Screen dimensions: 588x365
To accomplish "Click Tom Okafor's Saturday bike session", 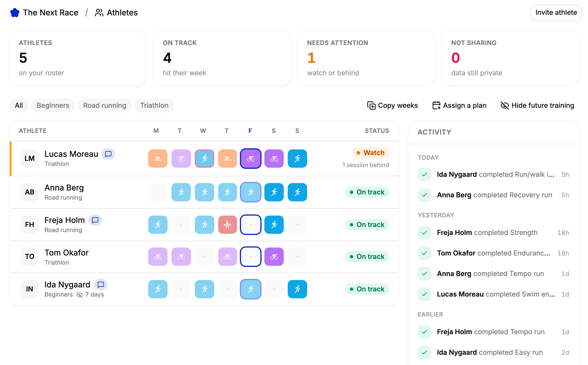I will [274, 257].
